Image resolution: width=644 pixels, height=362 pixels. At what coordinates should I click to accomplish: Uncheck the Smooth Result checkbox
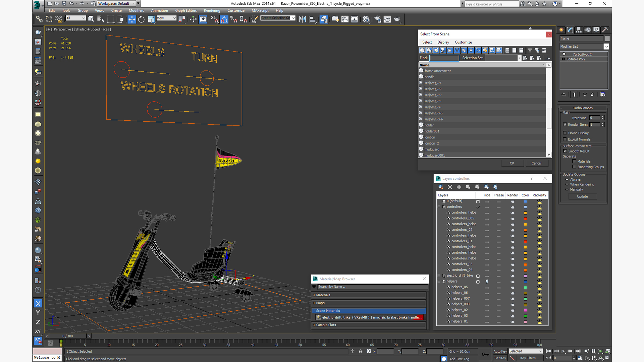tap(565, 151)
